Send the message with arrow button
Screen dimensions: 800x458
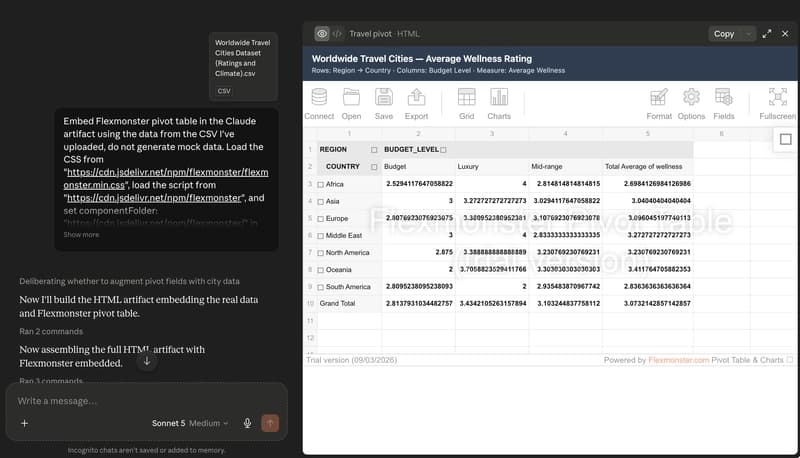pos(270,423)
